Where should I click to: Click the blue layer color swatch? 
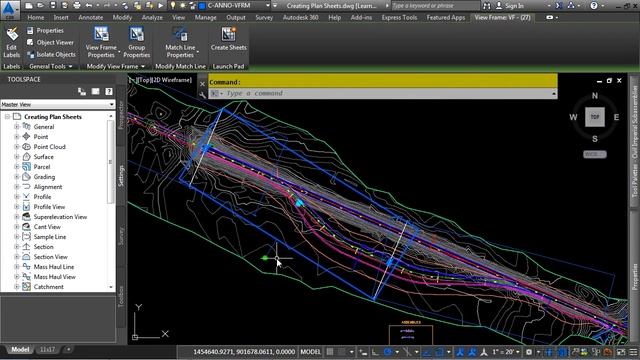coord(202,6)
